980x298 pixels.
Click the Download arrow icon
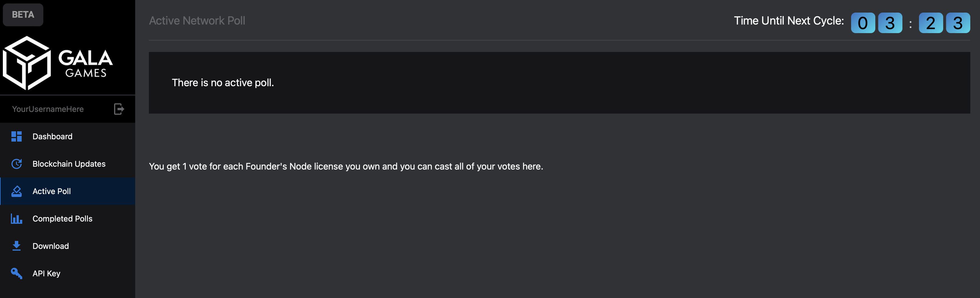(x=16, y=246)
